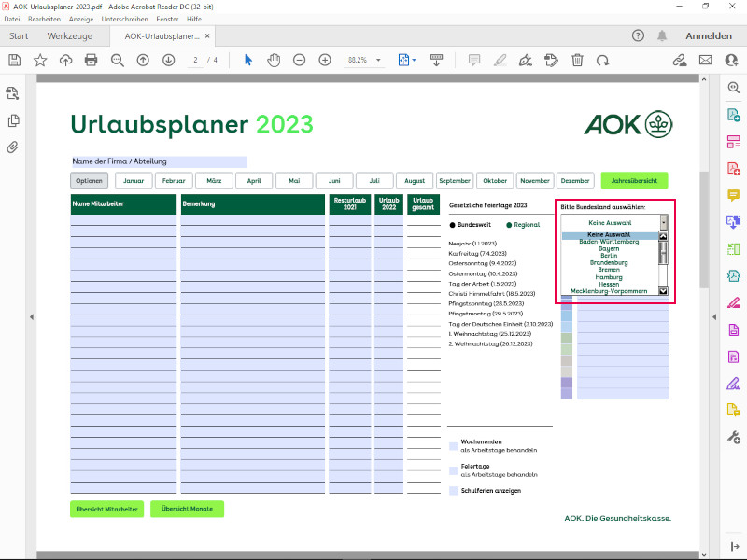Share link with the link-person icon

(x=680, y=60)
